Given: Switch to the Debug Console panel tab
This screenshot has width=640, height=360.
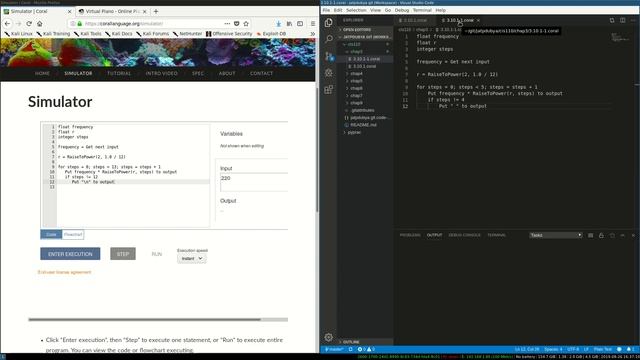Looking at the screenshot, I should (x=464, y=235).
